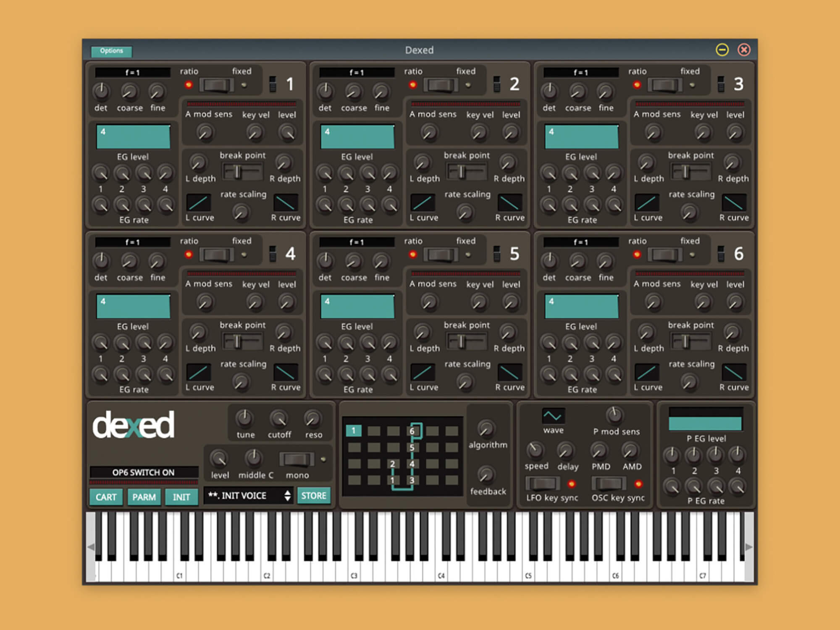The height and width of the screenshot is (630, 840).
Task: Toggle the mono switch
Action: [x=297, y=459]
